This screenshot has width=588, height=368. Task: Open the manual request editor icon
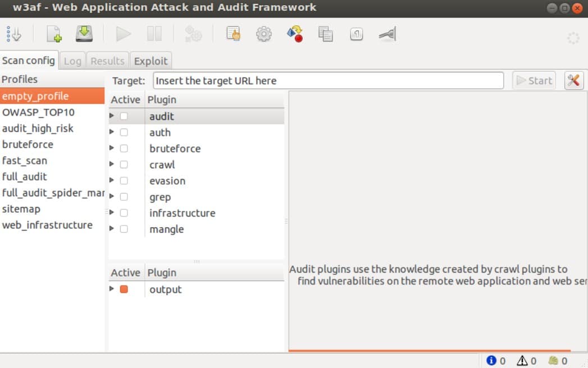(233, 34)
